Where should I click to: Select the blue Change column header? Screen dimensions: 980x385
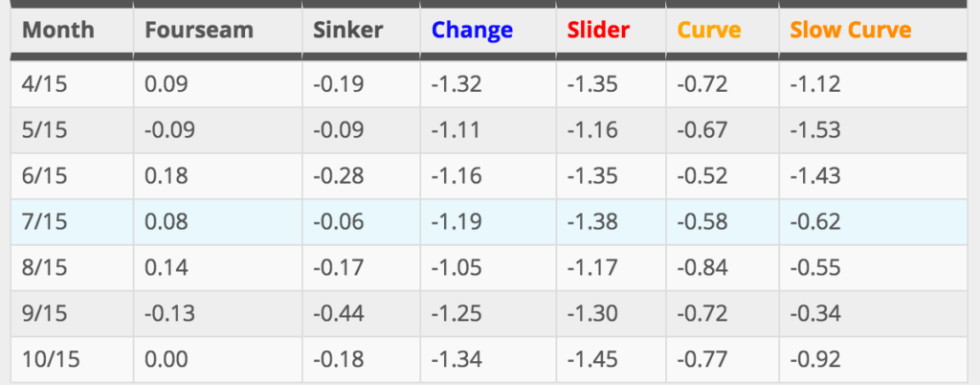(x=472, y=30)
